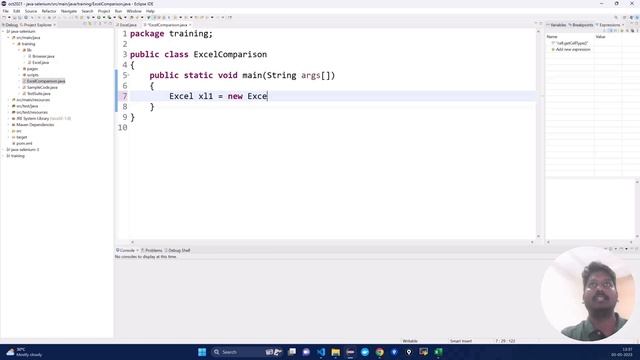The width and height of the screenshot is (640, 360).
Task: Click the Search icon in Eclipse toolbar
Action: [616, 18]
